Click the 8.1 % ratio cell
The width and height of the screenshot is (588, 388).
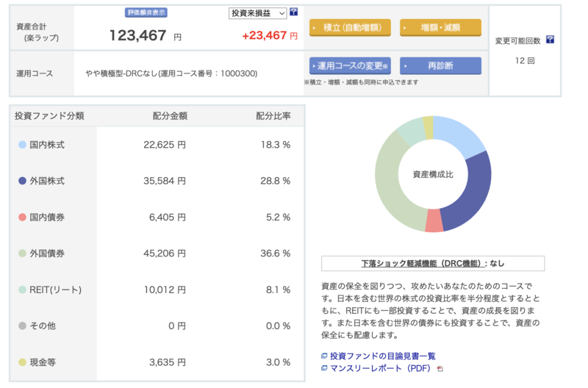tap(279, 290)
